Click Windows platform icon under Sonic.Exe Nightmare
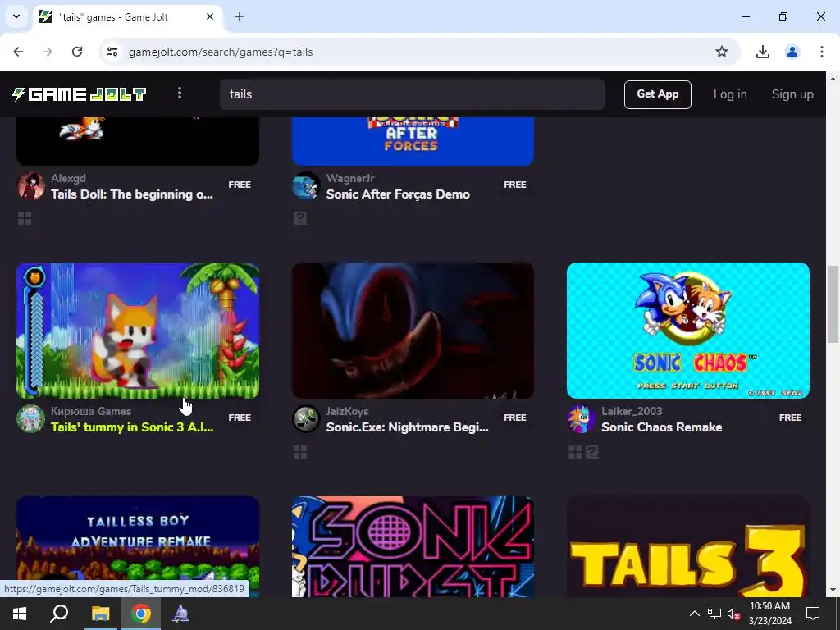The height and width of the screenshot is (630, 840). pos(300,452)
